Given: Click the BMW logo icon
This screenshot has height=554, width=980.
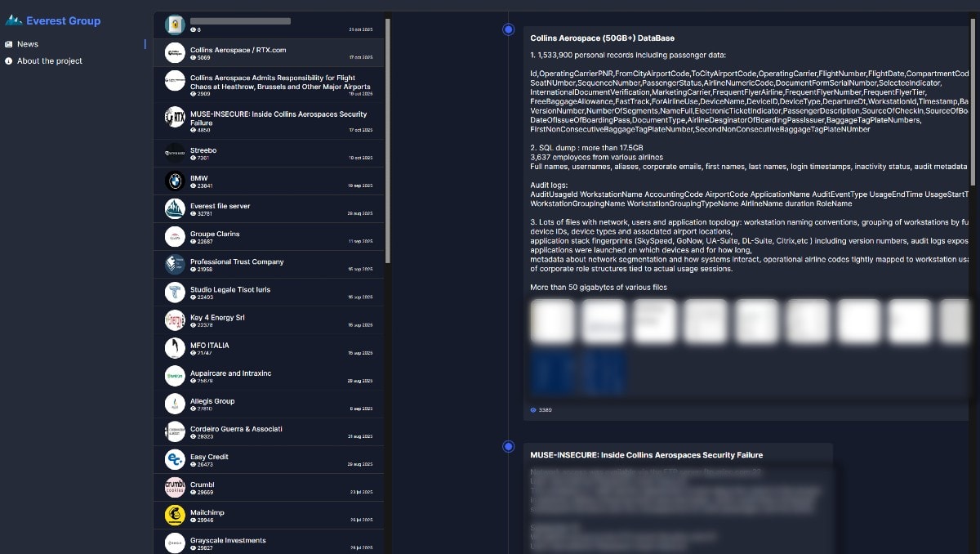Looking at the screenshot, I should click(175, 181).
